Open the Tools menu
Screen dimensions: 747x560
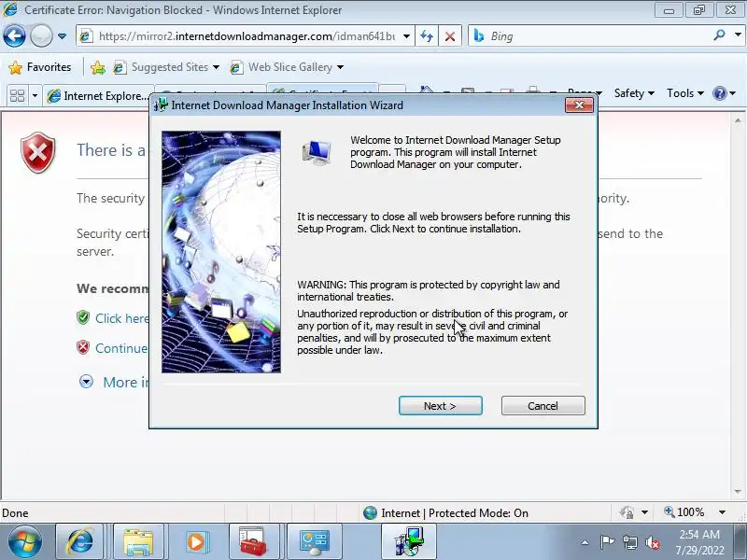[685, 93]
